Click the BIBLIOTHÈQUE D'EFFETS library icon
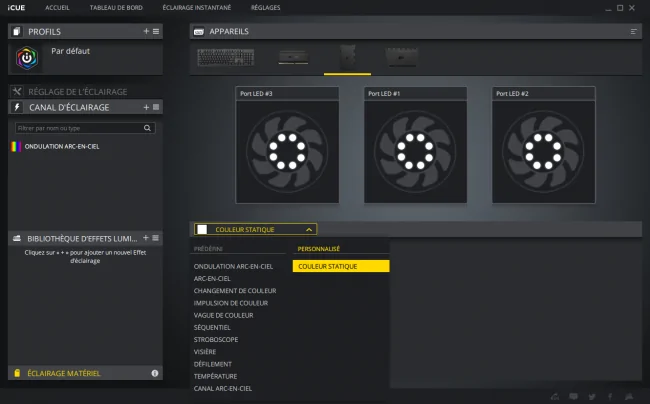Image resolution: width=650 pixels, height=404 pixels. [17, 238]
